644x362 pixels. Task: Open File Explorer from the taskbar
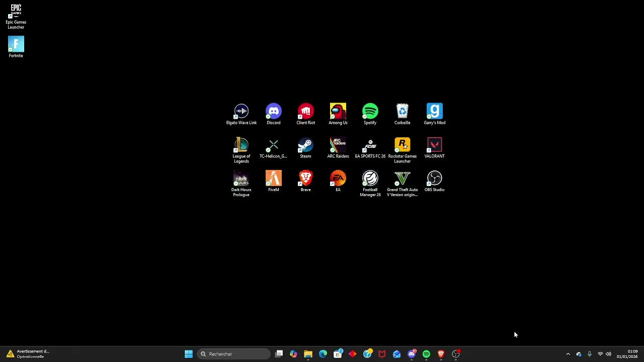click(x=308, y=354)
